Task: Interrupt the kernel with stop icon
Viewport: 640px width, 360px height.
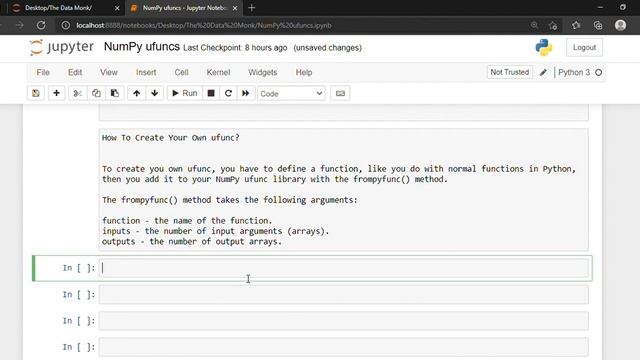Action: pyautogui.click(x=211, y=93)
